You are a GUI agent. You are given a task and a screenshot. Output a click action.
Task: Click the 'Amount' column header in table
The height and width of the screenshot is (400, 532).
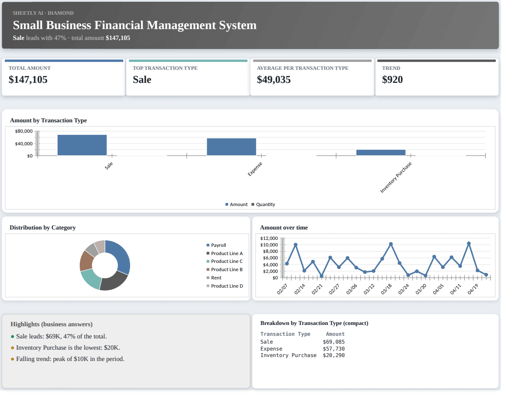click(x=335, y=334)
